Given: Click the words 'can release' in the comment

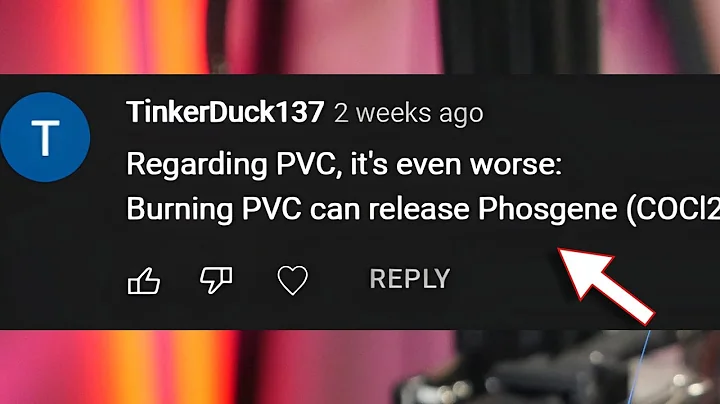Looking at the screenshot, I should 389,209.
